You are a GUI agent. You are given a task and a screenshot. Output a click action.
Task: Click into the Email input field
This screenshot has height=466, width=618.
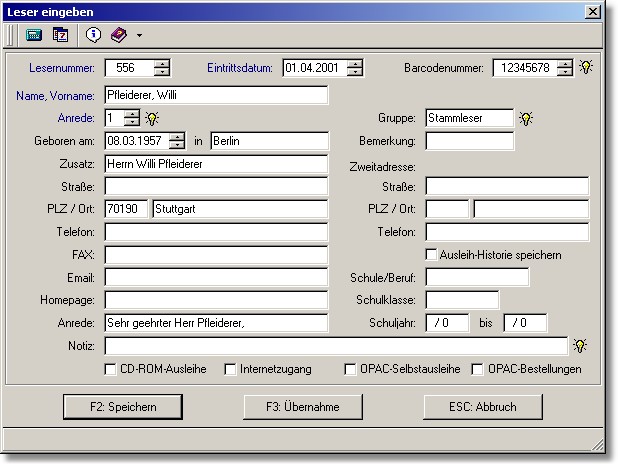(216, 277)
